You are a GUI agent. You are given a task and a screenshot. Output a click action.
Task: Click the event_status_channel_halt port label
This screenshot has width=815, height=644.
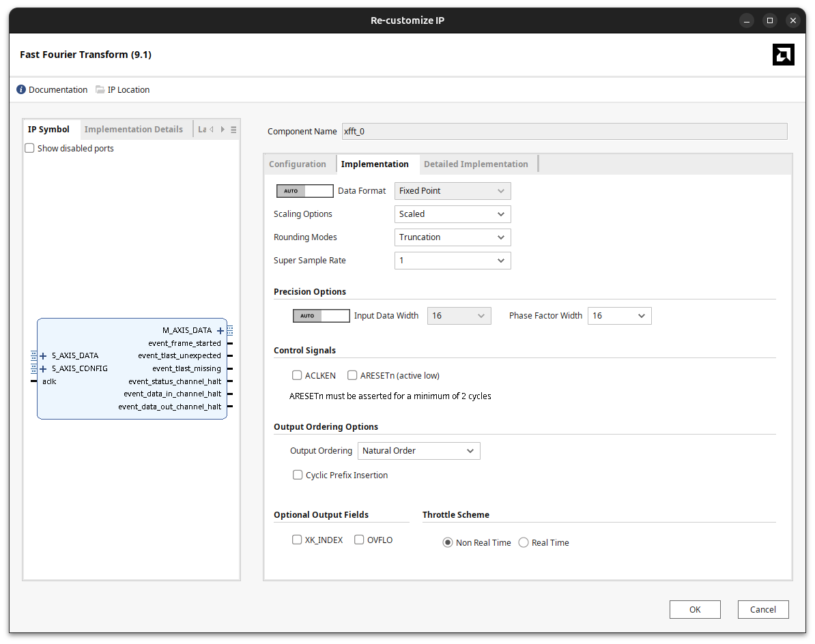(x=175, y=381)
